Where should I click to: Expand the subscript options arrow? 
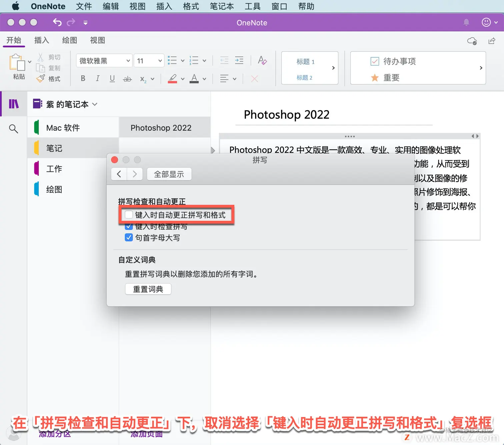(152, 79)
